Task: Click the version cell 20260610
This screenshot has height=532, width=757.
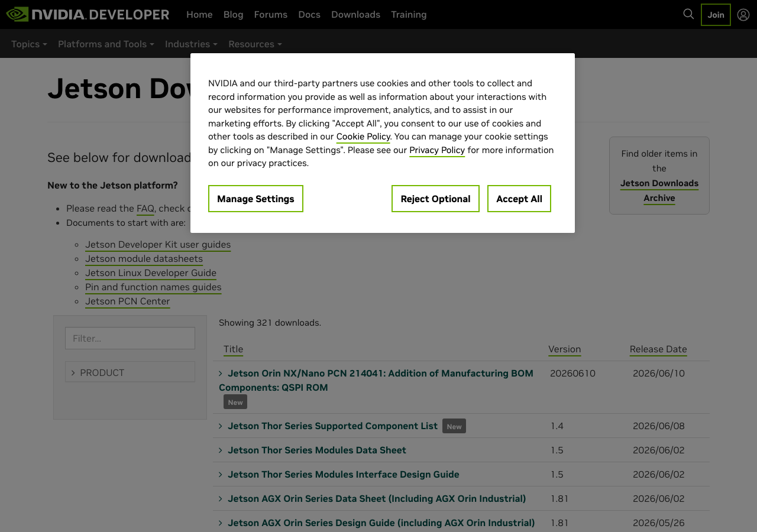Action: [572, 373]
